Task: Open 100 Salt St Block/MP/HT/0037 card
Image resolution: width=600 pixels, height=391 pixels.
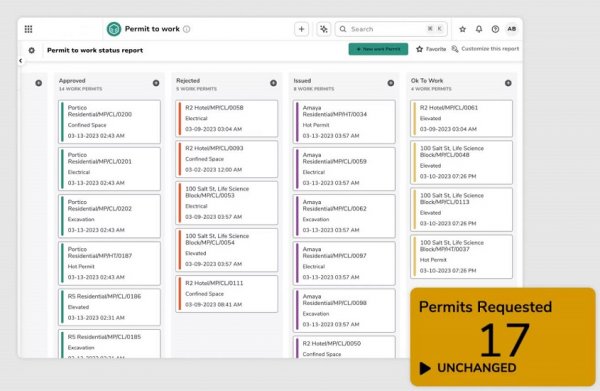Action: tap(461, 256)
